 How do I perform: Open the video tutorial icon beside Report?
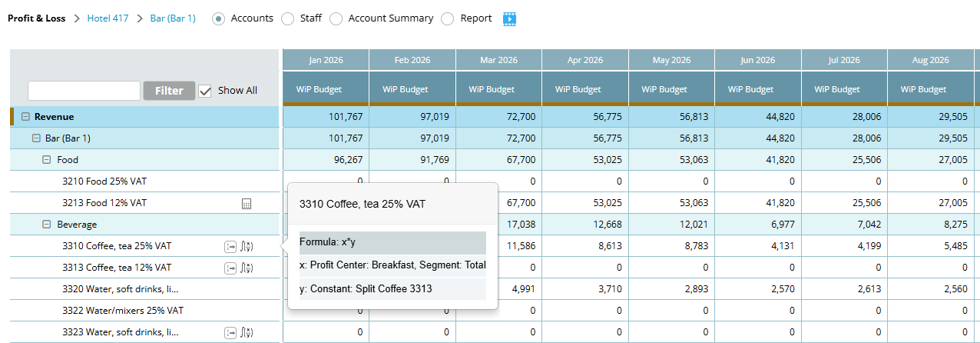point(510,18)
